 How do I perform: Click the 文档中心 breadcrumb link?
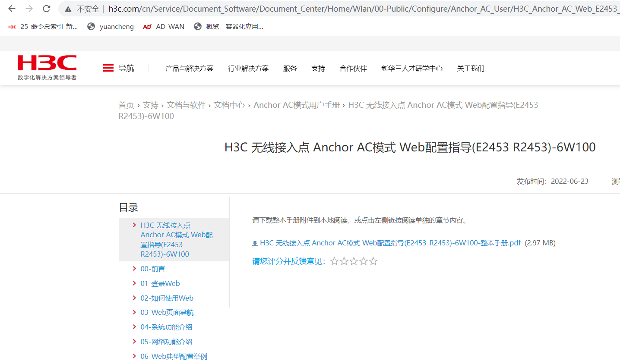229,105
